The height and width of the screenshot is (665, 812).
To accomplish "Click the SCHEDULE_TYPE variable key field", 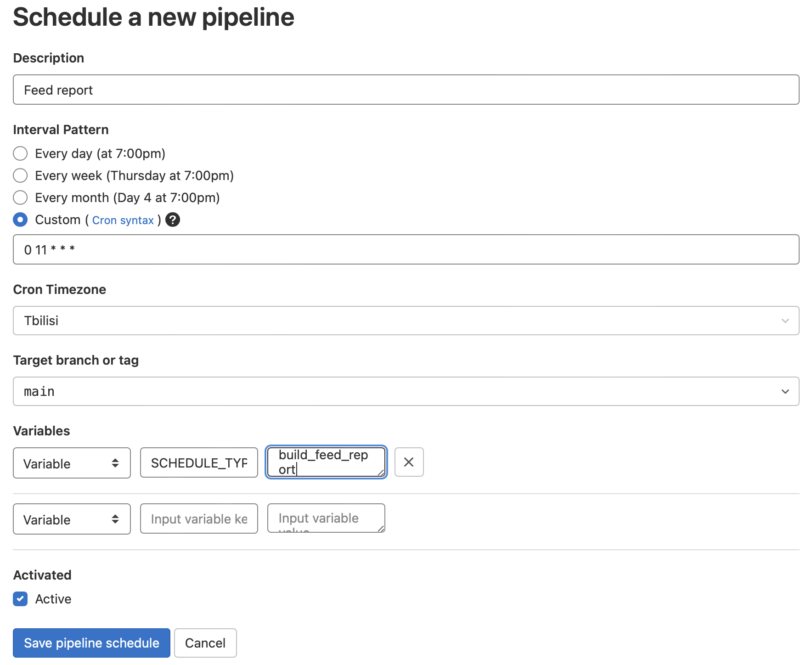I will point(199,462).
